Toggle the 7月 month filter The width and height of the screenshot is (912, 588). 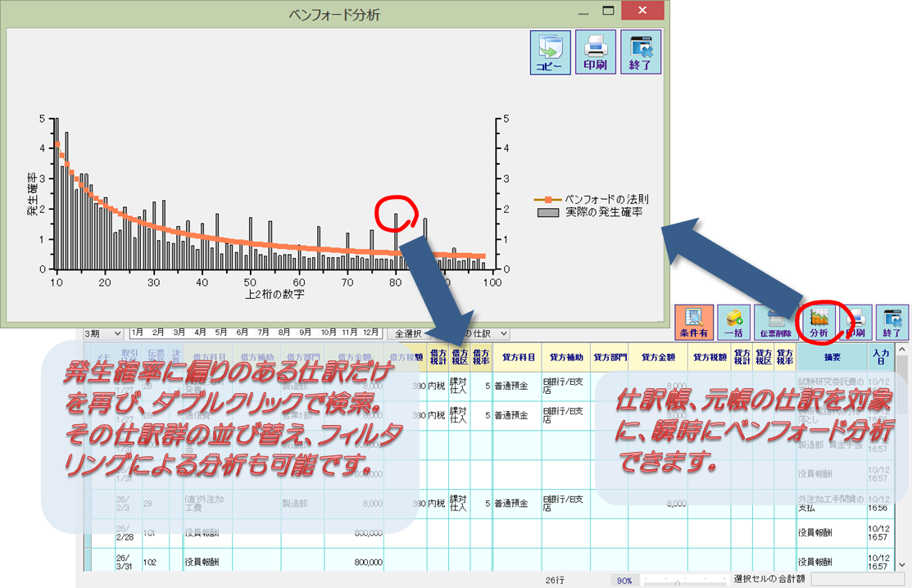[x=264, y=332]
